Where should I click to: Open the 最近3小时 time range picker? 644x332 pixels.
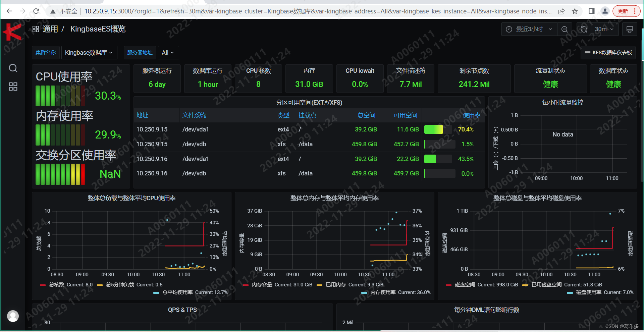529,29
